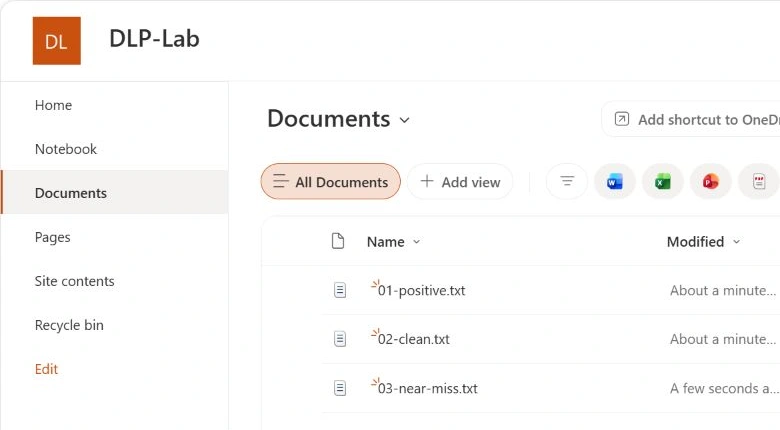Open Site contents in the navigation

(x=75, y=281)
